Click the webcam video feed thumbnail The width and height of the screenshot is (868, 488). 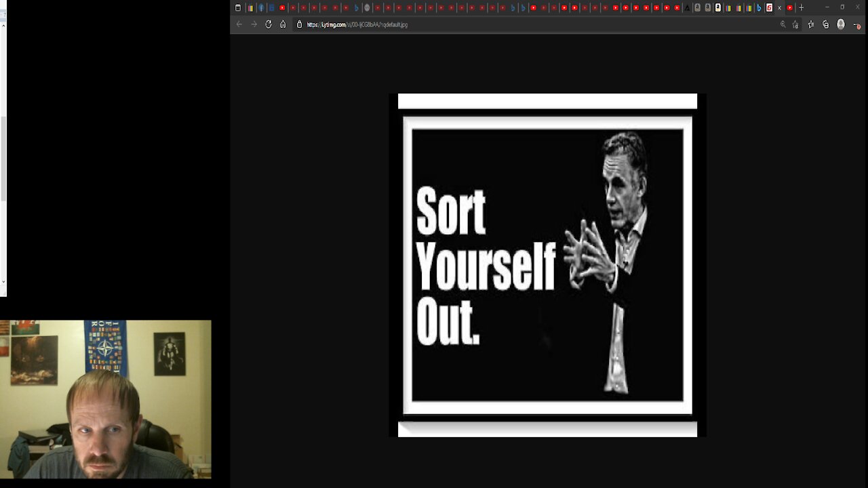pos(106,399)
